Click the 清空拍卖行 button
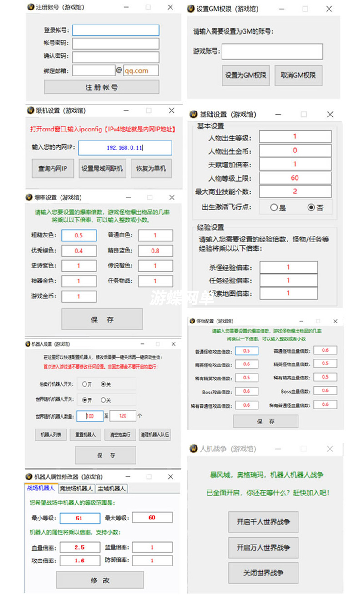Image resolution: width=364 pixels, height=596 pixels. [x=120, y=434]
